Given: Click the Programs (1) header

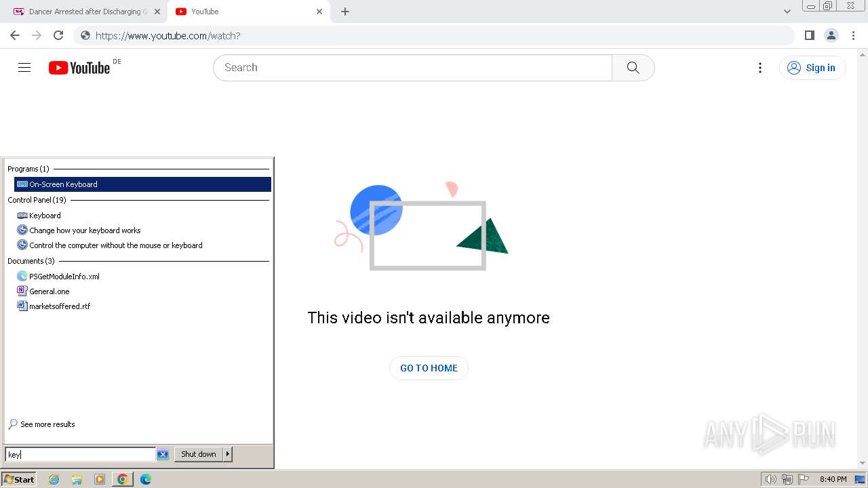Looking at the screenshot, I should pos(28,169).
